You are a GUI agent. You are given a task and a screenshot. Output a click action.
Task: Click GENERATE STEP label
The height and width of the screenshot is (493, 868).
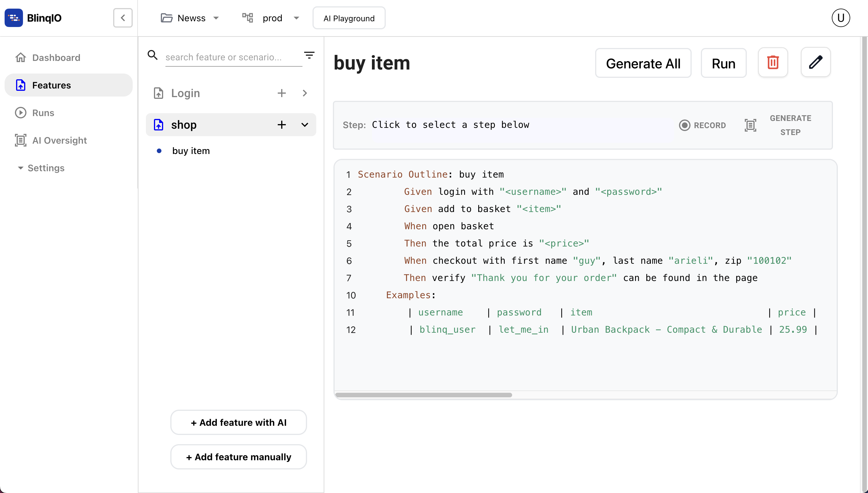coord(790,125)
